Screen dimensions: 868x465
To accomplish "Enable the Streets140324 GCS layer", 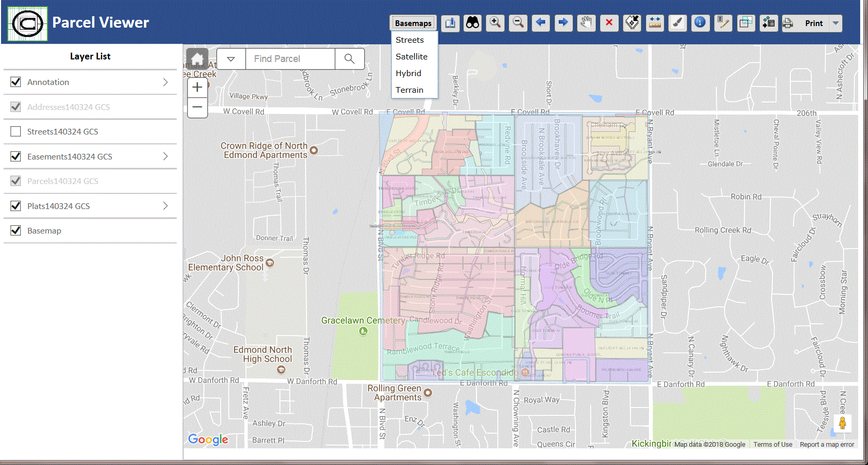I will tap(16, 131).
